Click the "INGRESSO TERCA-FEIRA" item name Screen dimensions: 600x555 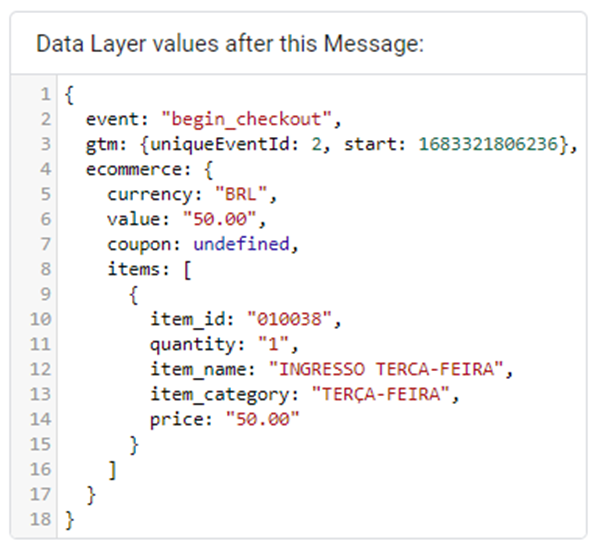(392, 369)
